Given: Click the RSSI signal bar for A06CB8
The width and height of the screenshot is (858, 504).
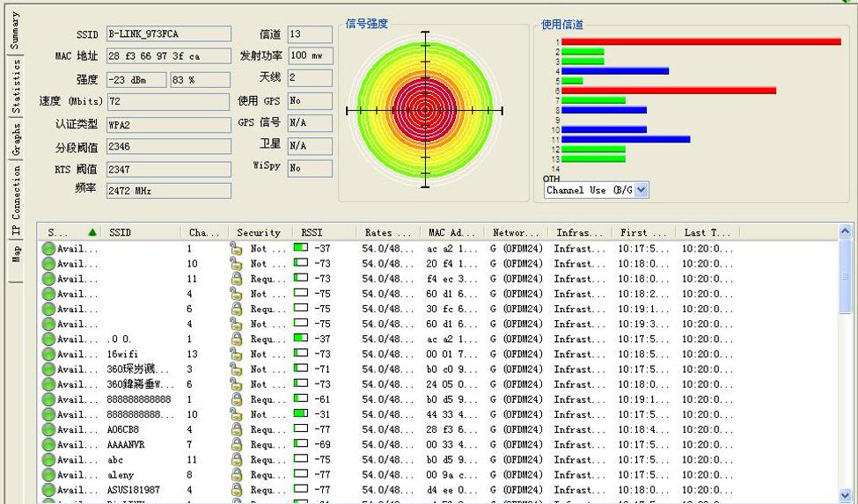Looking at the screenshot, I should [x=301, y=429].
